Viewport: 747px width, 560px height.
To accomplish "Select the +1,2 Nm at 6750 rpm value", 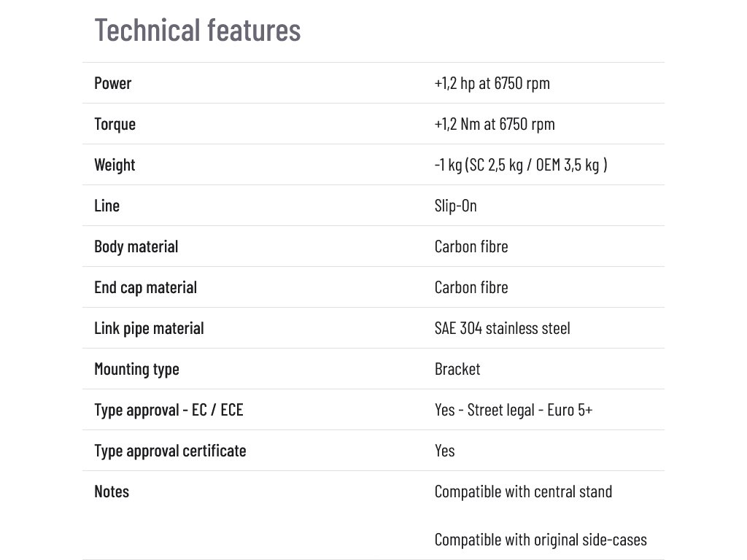I will pos(494,124).
